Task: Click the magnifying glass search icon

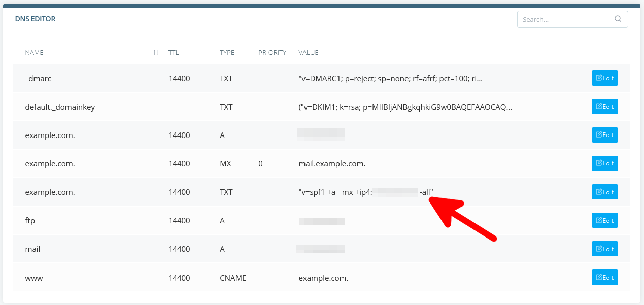Action: point(618,19)
